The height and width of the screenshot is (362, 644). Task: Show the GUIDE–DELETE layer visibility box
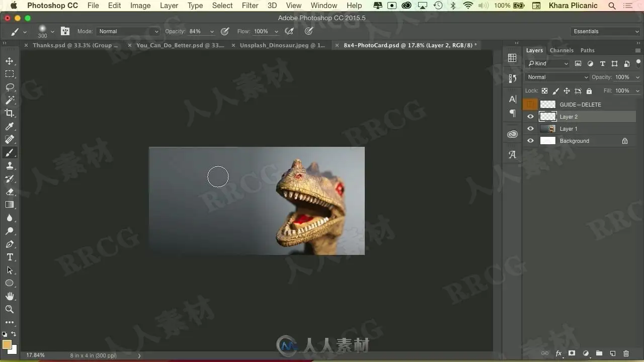530,105
